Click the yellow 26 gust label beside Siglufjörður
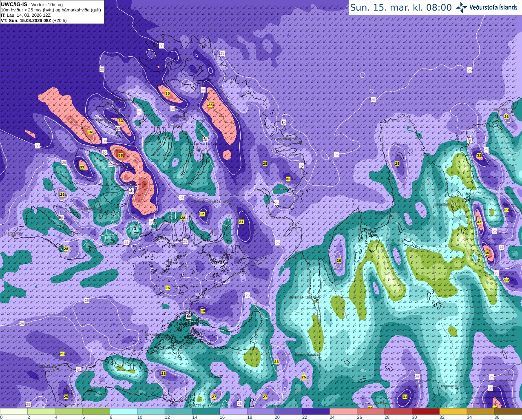 tap(507, 117)
